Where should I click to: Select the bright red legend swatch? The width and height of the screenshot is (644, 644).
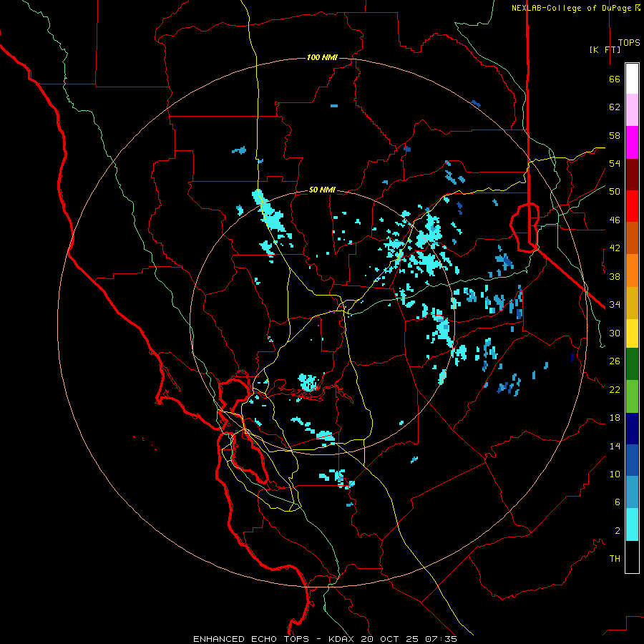coord(632,206)
